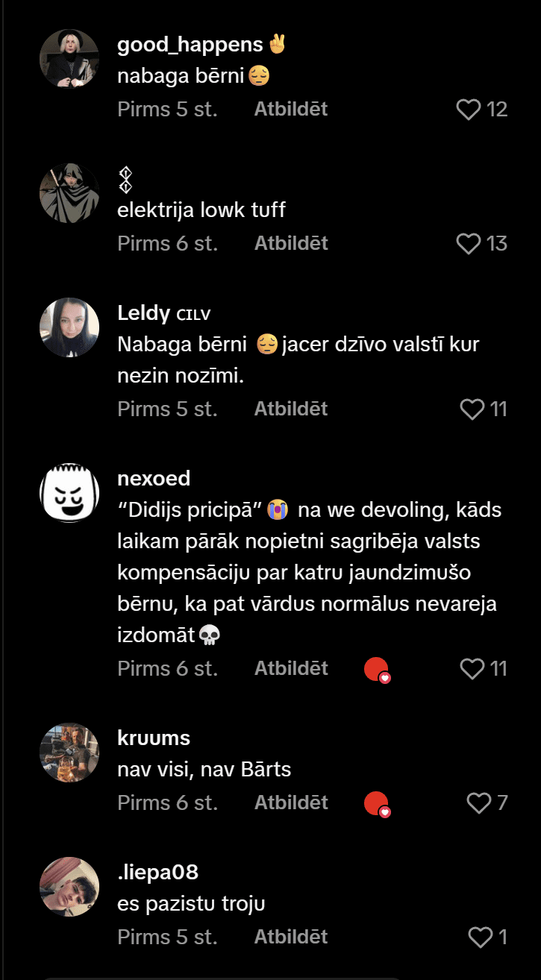Like .liepa08's comment heart icon
The width and height of the screenshot is (541, 980).
click(x=481, y=937)
